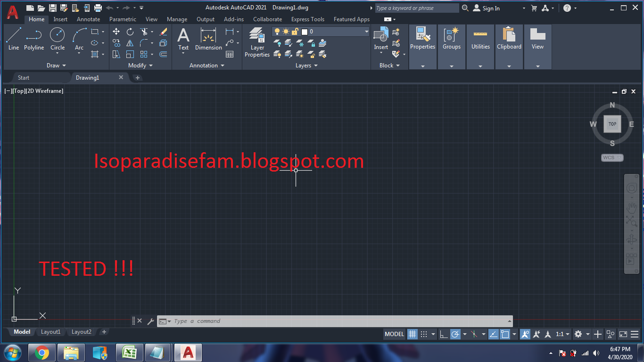Image resolution: width=644 pixels, height=362 pixels.
Task: Click the Scale tool icon
Action: 130,54
